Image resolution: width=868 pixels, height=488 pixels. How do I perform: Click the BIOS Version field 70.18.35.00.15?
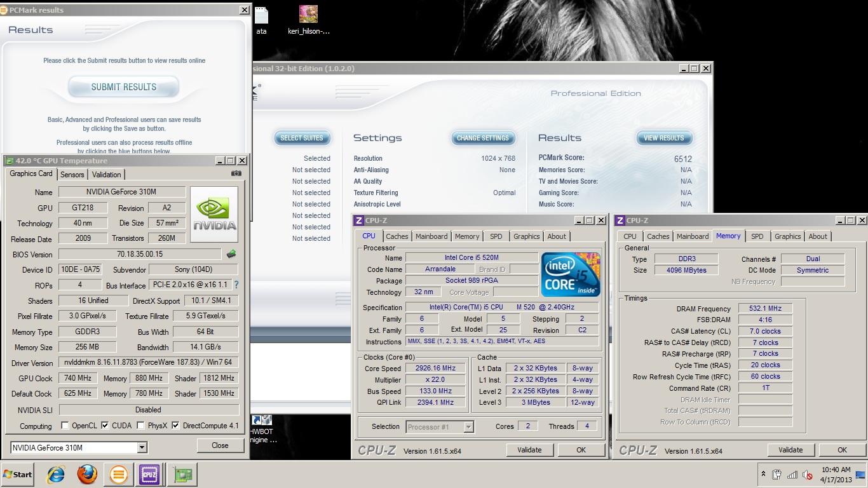click(140, 254)
